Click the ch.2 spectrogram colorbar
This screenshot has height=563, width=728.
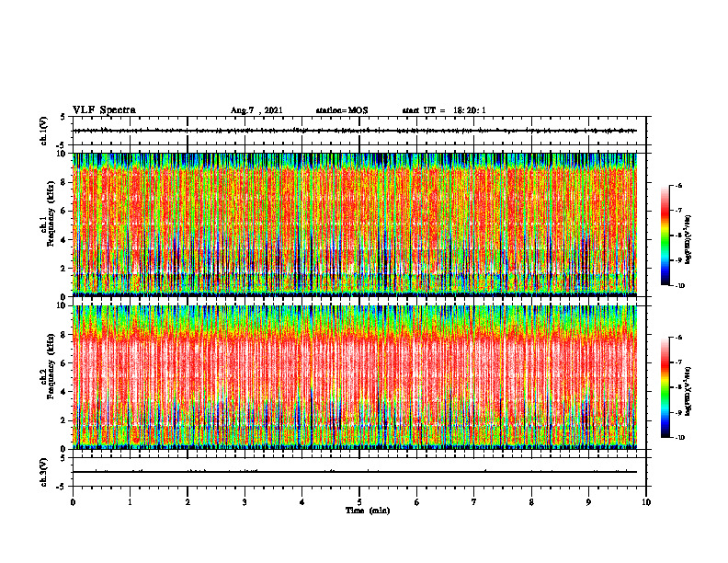(x=665, y=387)
